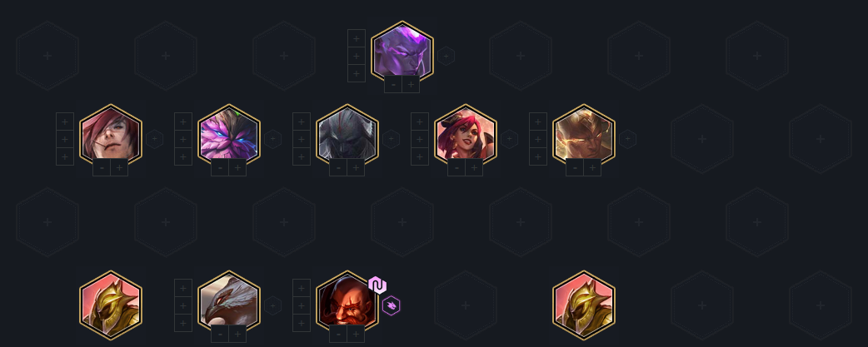Click the pink emblem badge on Gragas
This screenshot has height=347, width=868.
point(377,285)
